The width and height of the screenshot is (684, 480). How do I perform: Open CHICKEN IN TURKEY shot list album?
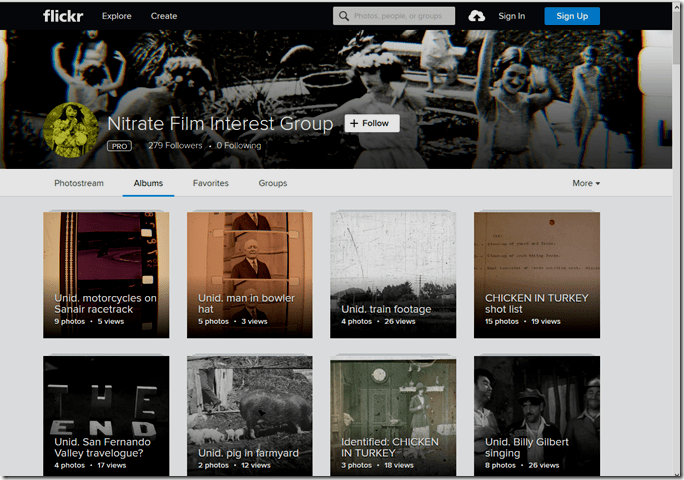(x=537, y=275)
